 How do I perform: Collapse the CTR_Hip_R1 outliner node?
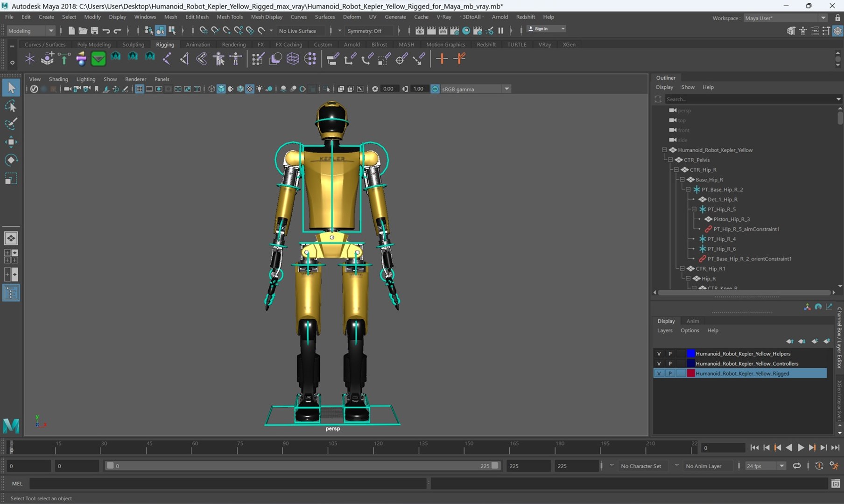coord(682,268)
